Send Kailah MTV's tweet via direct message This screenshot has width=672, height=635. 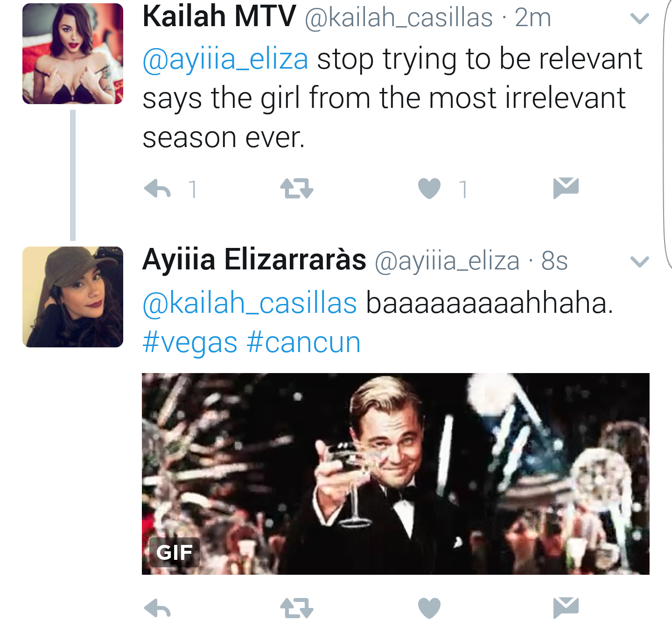[566, 188]
